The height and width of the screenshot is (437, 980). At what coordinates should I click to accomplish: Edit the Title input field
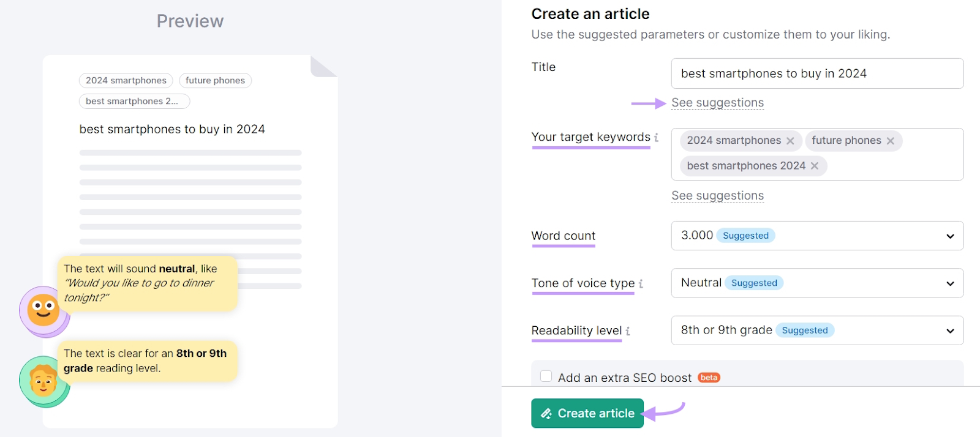tap(817, 73)
